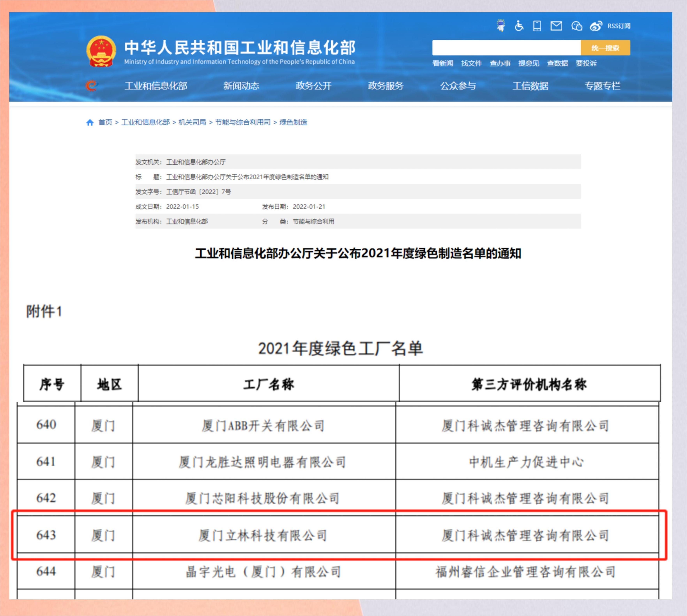687x616 pixels.
Task: Click the red swirl icon beside navigation
Action: (x=91, y=85)
